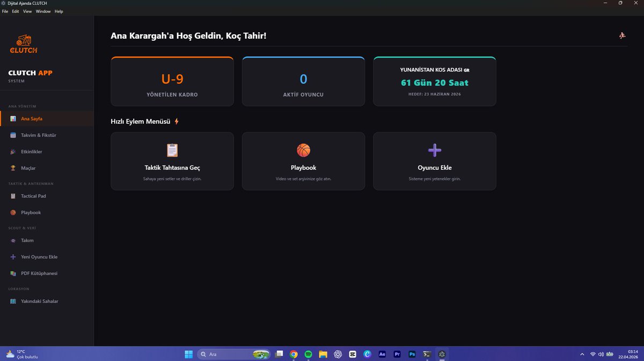The image size is (644, 361).
Task: Click the YUNANİSTAN KOS ADASI countdown card
Action: click(435, 81)
